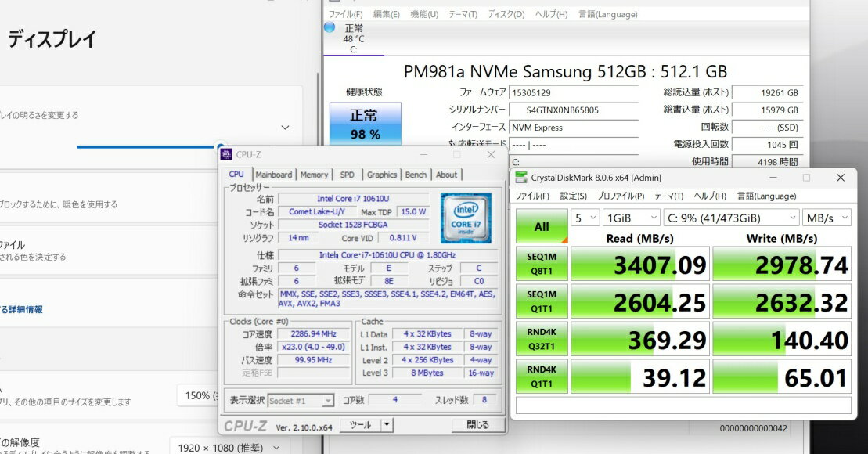Open the test count dropdown showing 5
The image size is (868, 454).
coord(585,218)
